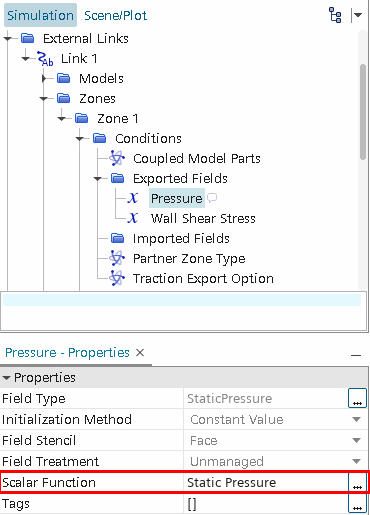Click the Tags ellipsis button
This screenshot has height=515, width=370.
pos(357,504)
